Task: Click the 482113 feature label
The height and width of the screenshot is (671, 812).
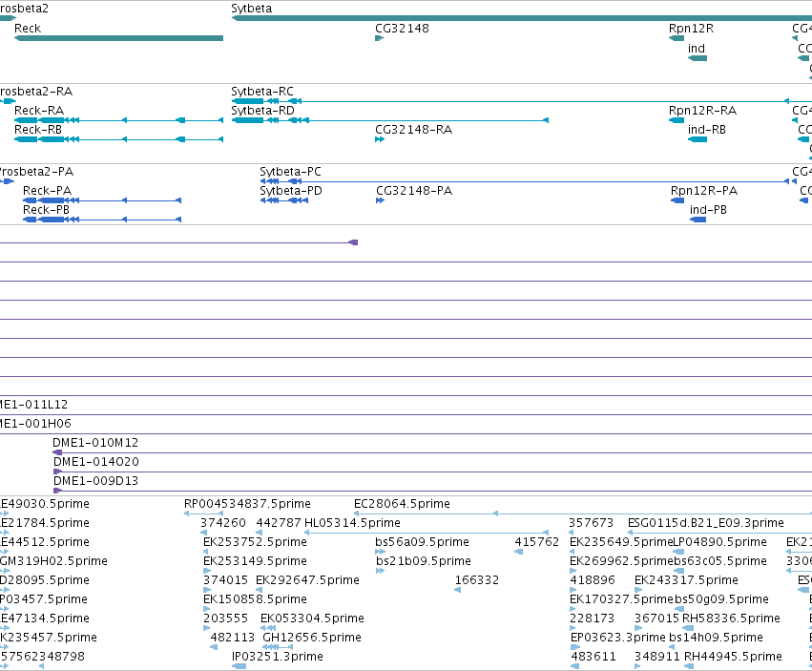Action: coord(232,638)
